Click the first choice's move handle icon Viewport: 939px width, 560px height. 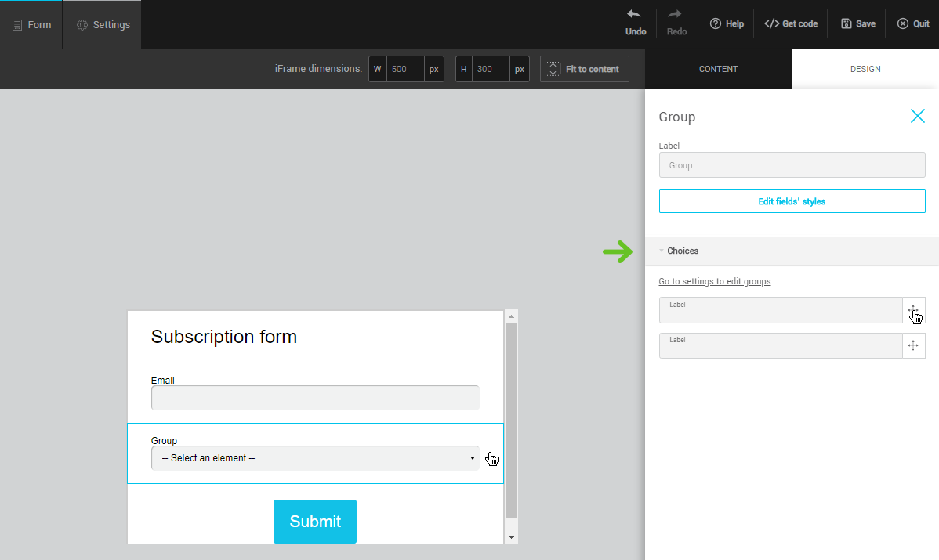913,310
